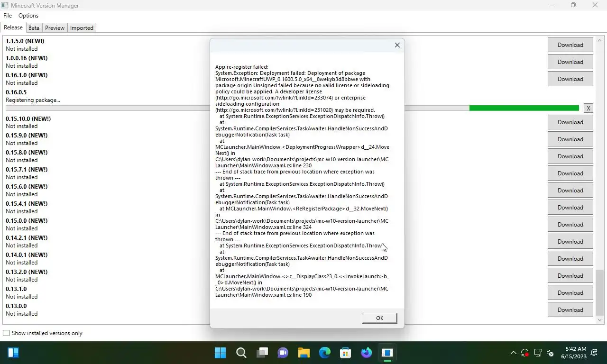This screenshot has height=364, width=607.
Task: Click the Registering package... status text
Action: [x=33, y=100]
